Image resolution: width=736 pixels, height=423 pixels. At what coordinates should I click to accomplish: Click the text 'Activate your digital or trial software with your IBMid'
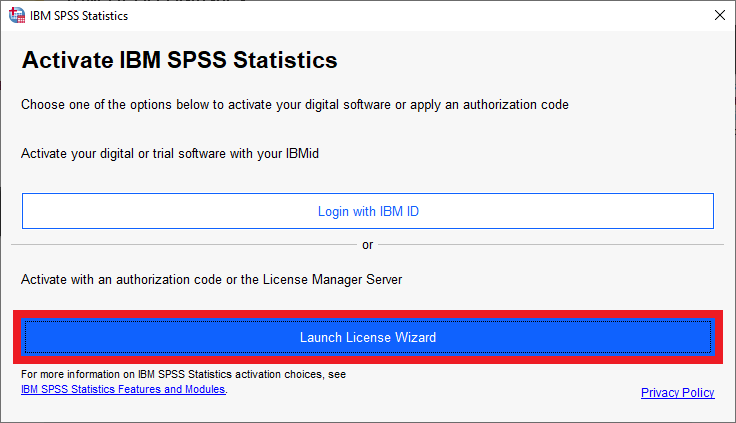170,154
